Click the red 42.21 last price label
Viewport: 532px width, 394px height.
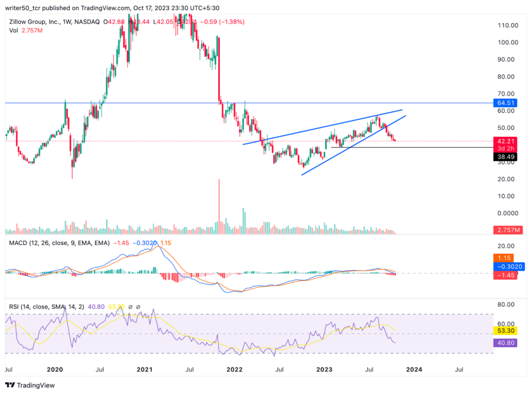pos(505,141)
